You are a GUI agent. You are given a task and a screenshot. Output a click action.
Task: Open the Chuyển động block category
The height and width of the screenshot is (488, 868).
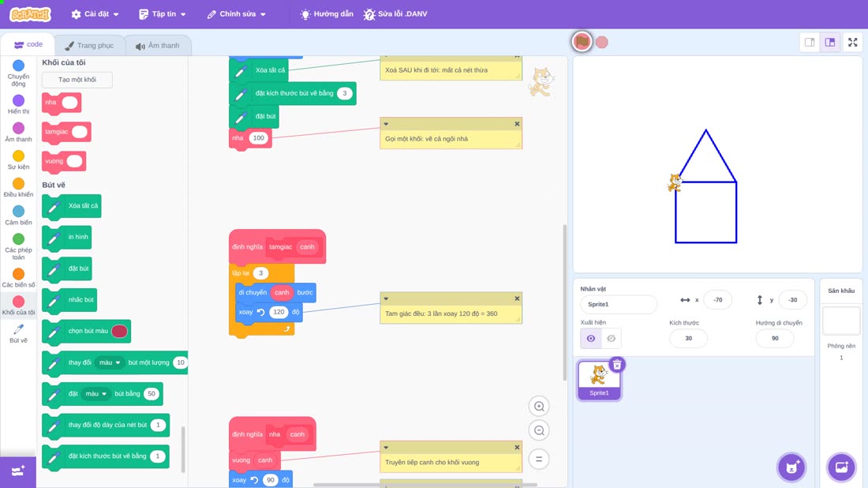(18, 73)
